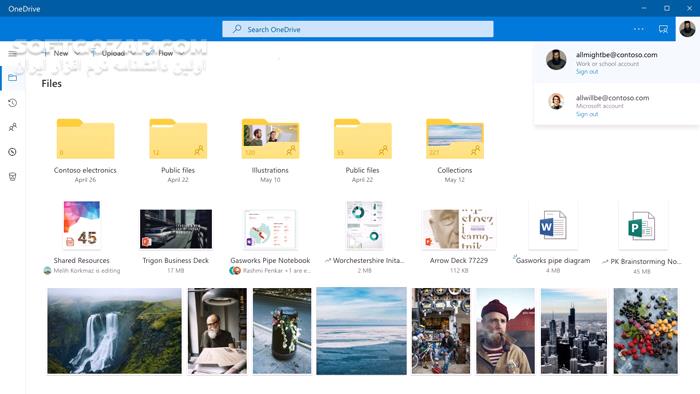700x394 pixels.
Task: Open Shared view from the sidebar people icon
Action: (12, 128)
